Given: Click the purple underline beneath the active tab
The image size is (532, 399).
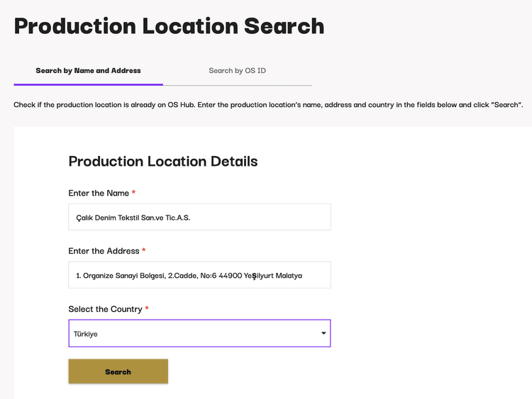Looking at the screenshot, I should click(88, 84).
